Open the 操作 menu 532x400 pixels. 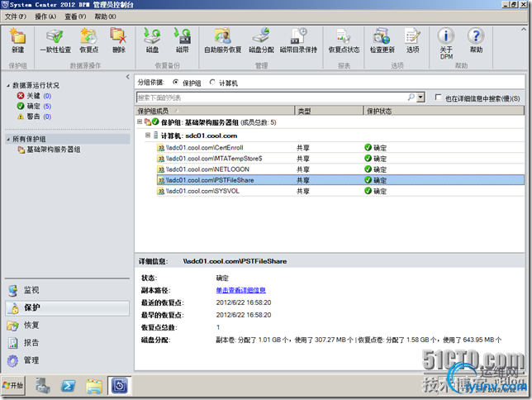click(x=45, y=17)
